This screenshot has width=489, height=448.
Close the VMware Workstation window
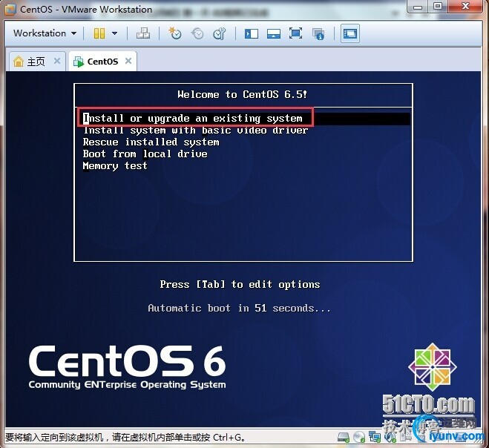click(x=465, y=6)
